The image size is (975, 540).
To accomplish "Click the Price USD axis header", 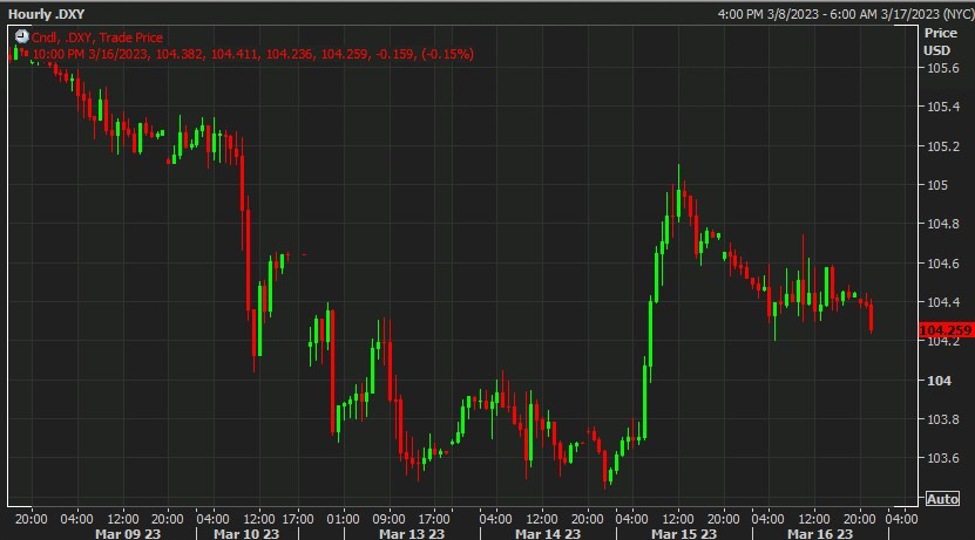I will (x=940, y=42).
